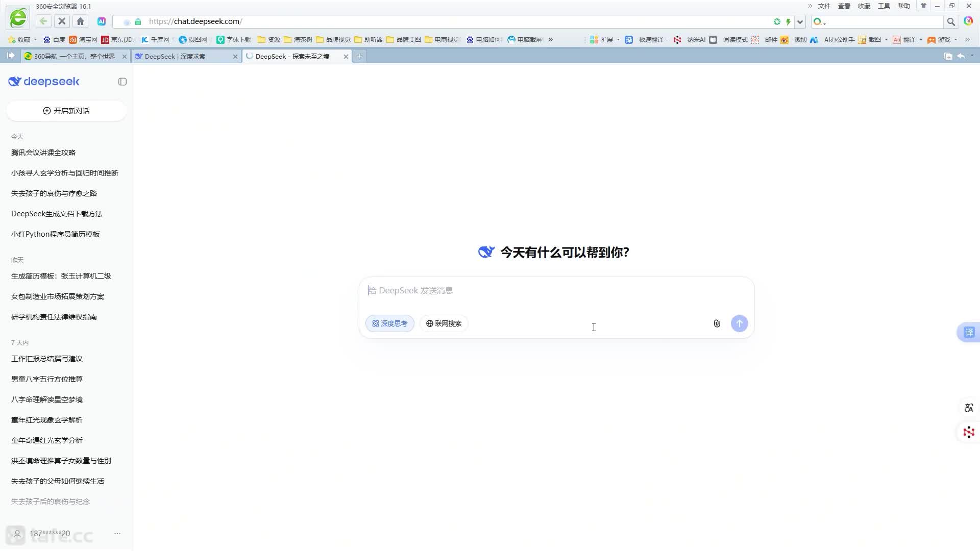Toggle 深度思考 deep thinking mode
980x551 pixels.
click(x=389, y=323)
